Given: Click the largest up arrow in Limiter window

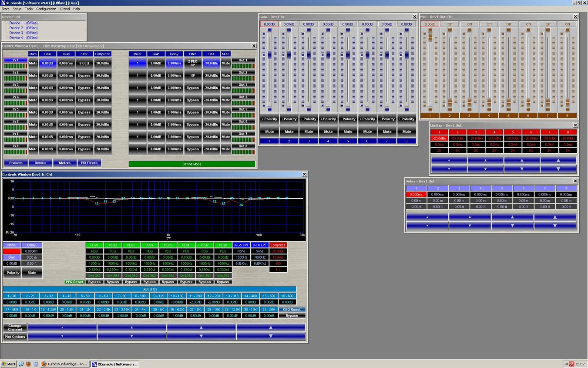Looking at the screenshot, I should [x=558, y=160].
